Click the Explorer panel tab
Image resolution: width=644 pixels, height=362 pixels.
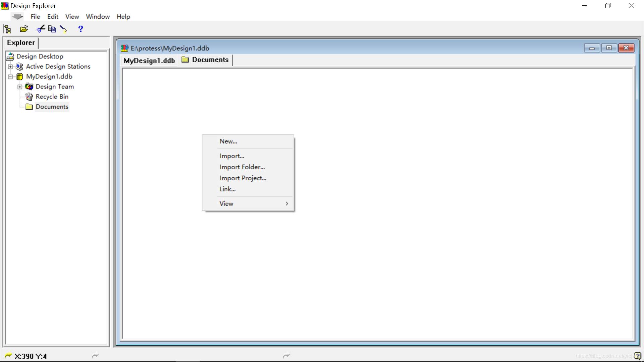click(x=21, y=43)
